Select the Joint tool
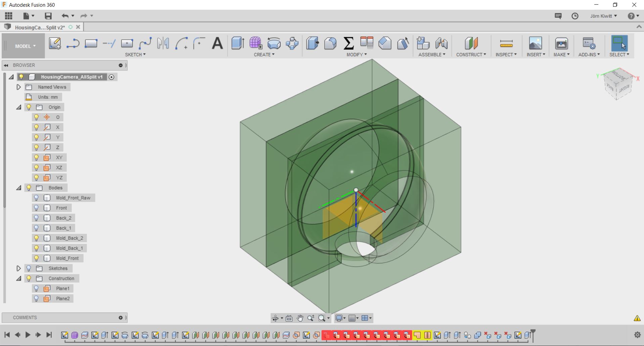The image size is (644, 346). click(x=441, y=43)
